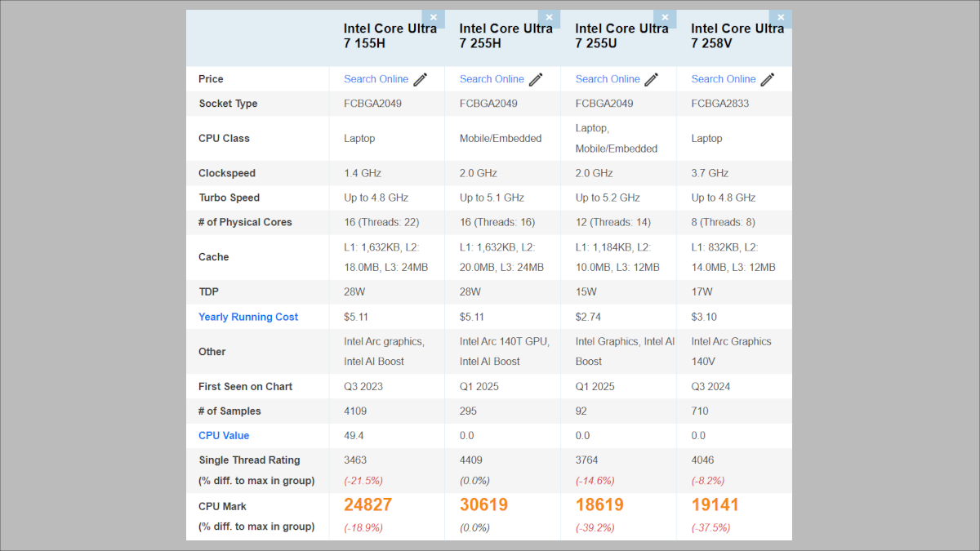Remove Intel Core Ultra 7 255H column

click(549, 18)
